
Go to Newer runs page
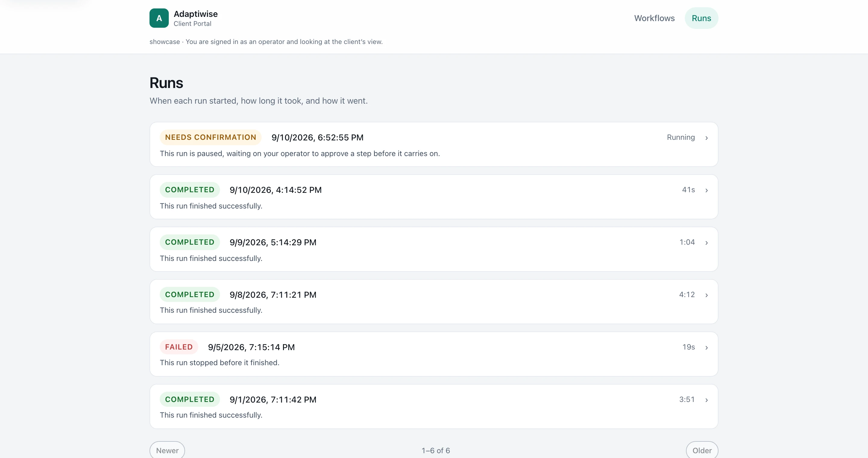click(167, 450)
